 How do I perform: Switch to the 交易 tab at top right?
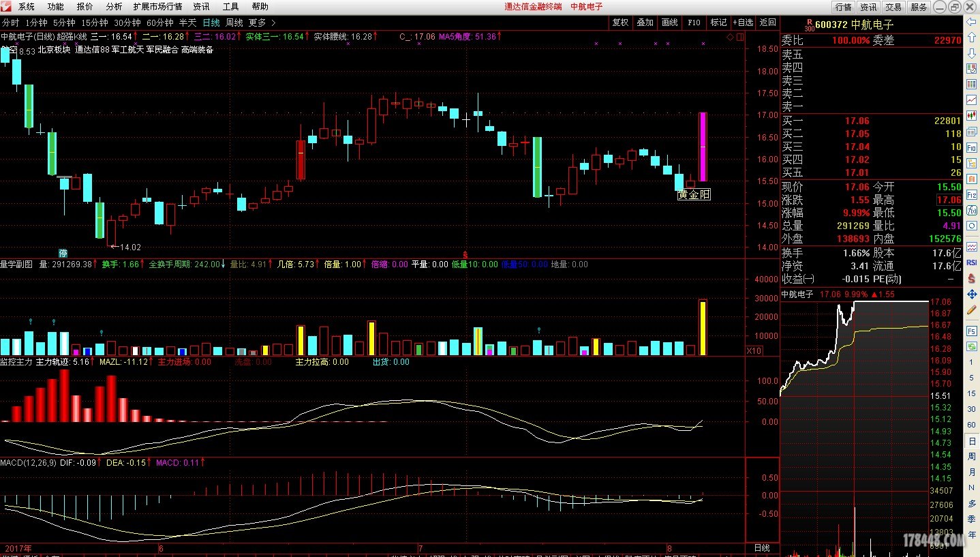tap(893, 7)
